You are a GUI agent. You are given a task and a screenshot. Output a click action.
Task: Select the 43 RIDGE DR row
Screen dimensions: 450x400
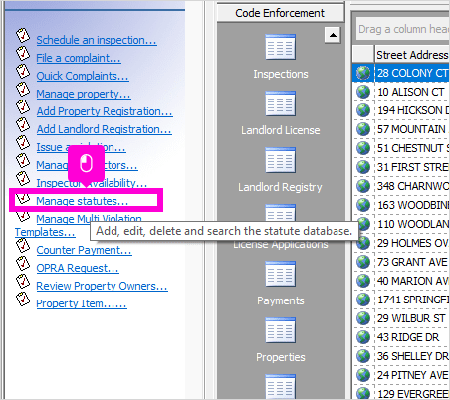pyautogui.click(x=401, y=337)
